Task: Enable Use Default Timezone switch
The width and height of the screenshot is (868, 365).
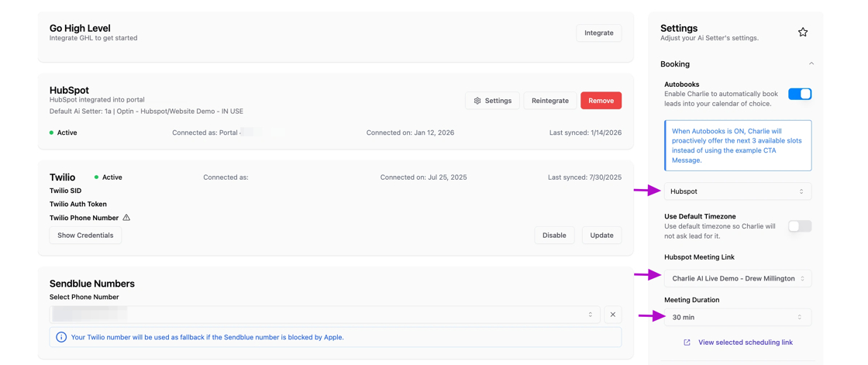Action: click(800, 226)
